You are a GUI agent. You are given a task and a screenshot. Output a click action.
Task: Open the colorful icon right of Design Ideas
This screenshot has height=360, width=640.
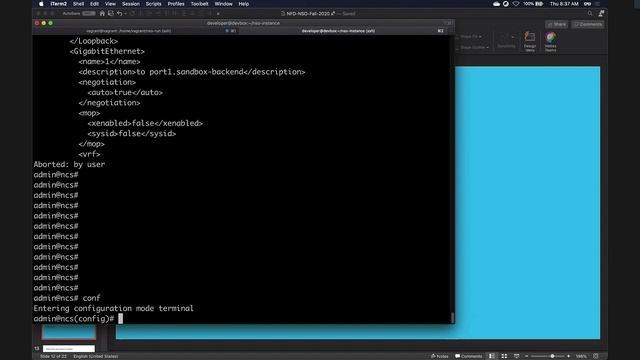click(x=550, y=42)
